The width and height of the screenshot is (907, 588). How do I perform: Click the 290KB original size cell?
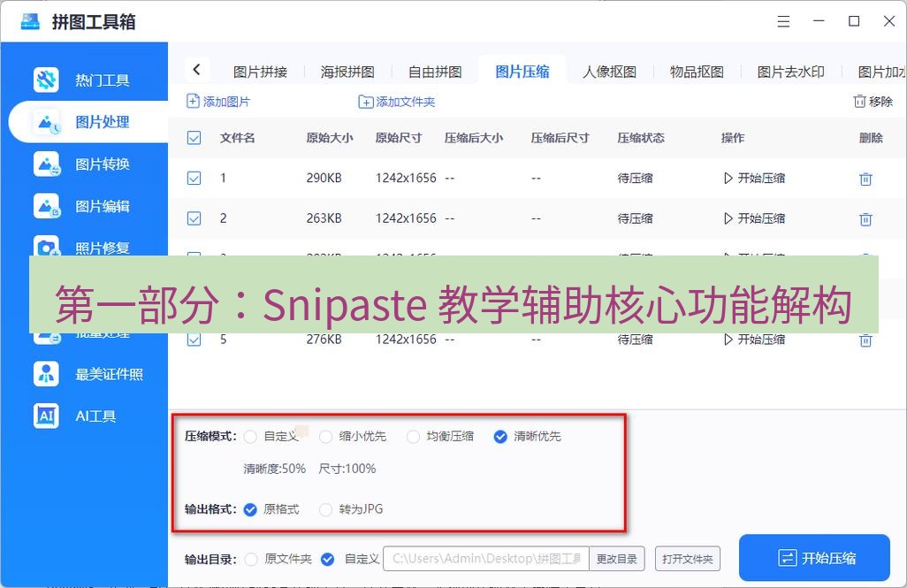coord(324,179)
